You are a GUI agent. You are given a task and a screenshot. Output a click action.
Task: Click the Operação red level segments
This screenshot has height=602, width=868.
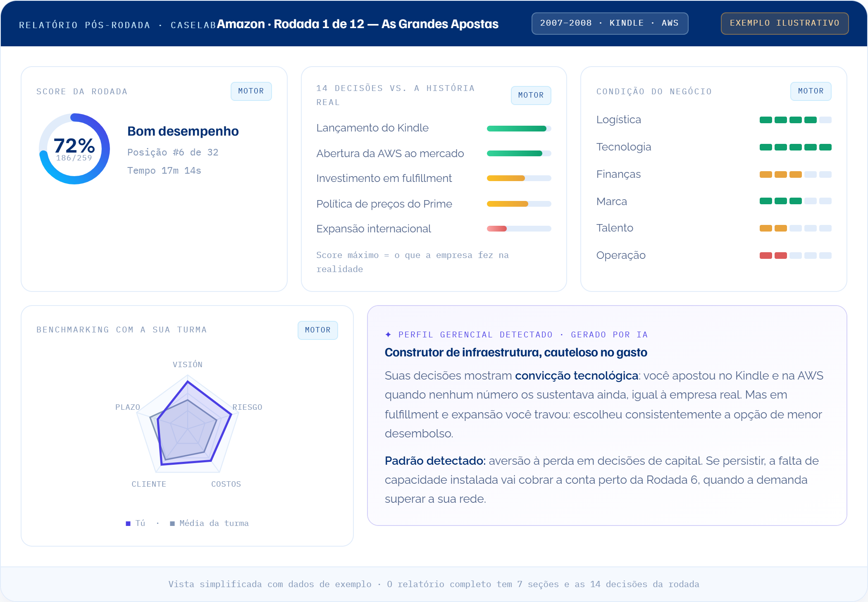pyautogui.click(x=795, y=256)
